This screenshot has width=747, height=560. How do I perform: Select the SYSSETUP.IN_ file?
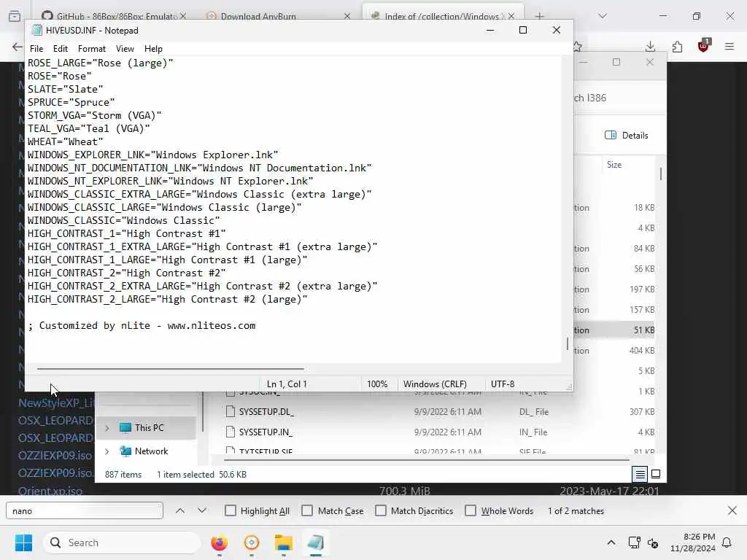pyautogui.click(x=266, y=432)
